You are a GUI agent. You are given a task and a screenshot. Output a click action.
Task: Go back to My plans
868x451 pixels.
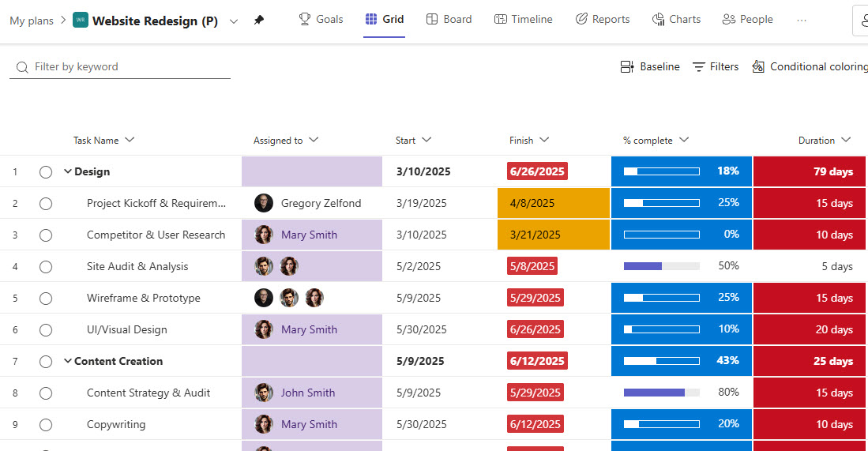pyautogui.click(x=32, y=21)
